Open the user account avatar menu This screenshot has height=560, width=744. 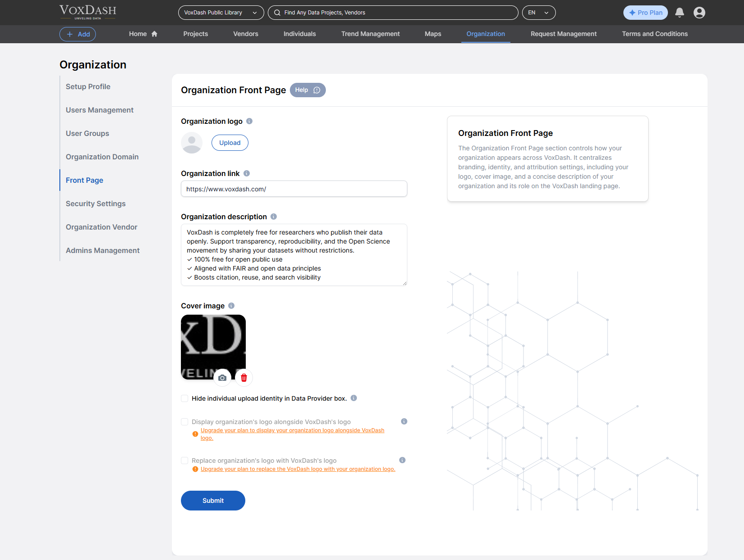699,13
